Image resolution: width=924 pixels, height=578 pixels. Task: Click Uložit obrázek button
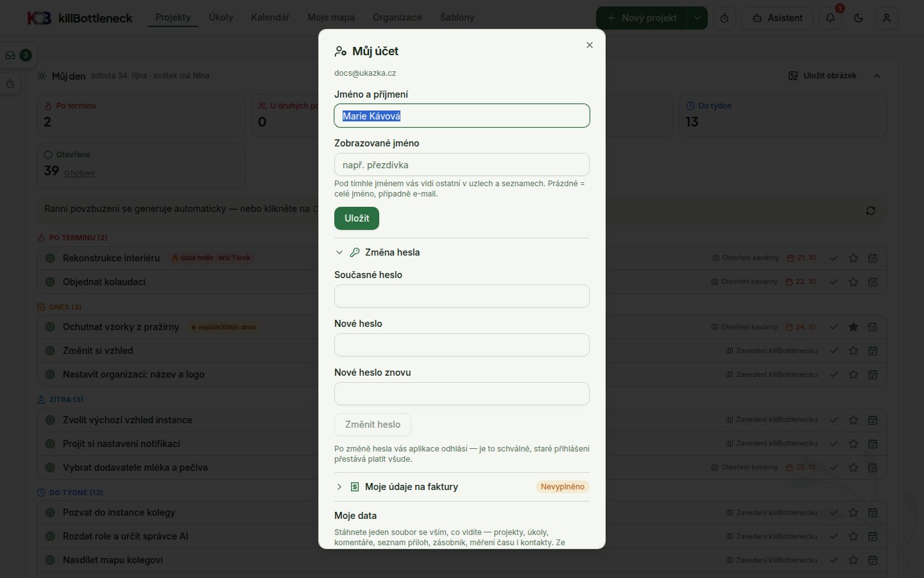pyautogui.click(x=823, y=76)
